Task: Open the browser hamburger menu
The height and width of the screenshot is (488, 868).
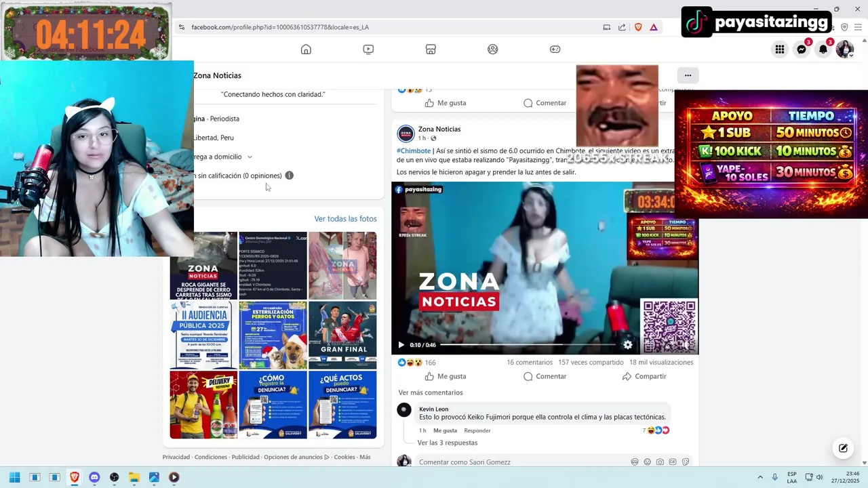Action: coord(858,27)
